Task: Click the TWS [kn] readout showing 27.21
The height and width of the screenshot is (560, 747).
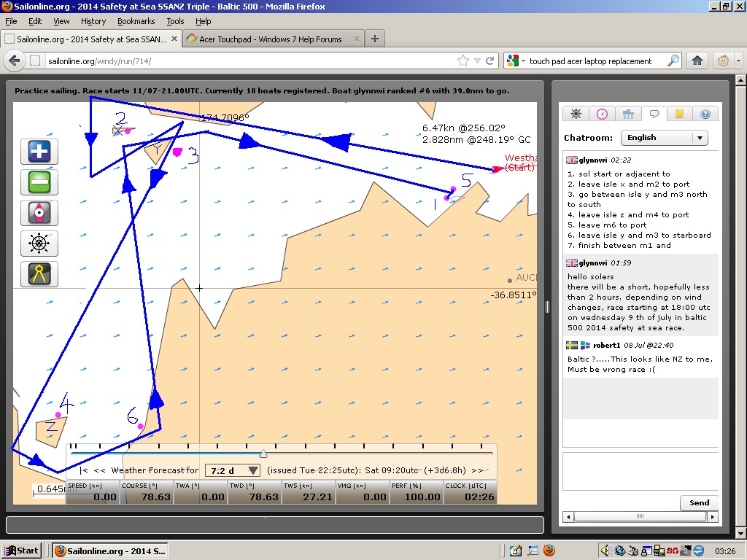Action: tap(308, 492)
